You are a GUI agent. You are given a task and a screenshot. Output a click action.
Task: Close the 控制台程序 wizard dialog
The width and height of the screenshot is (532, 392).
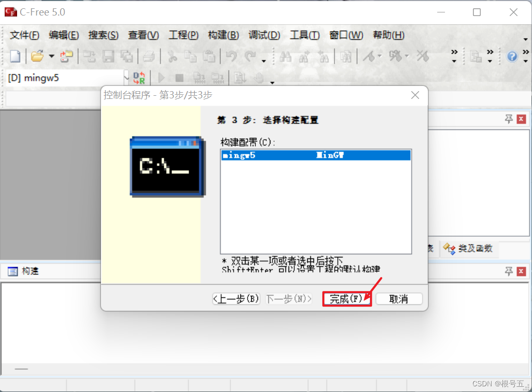click(415, 95)
